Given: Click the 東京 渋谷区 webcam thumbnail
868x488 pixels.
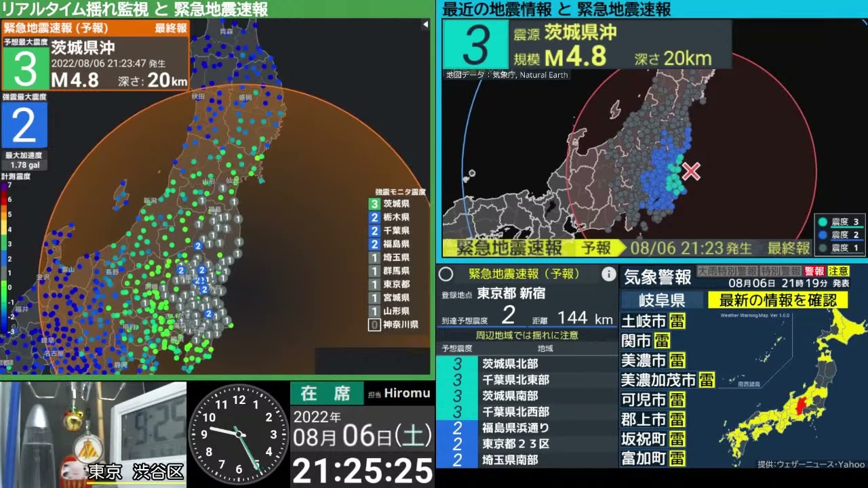Looking at the screenshot, I should pos(93,434).
